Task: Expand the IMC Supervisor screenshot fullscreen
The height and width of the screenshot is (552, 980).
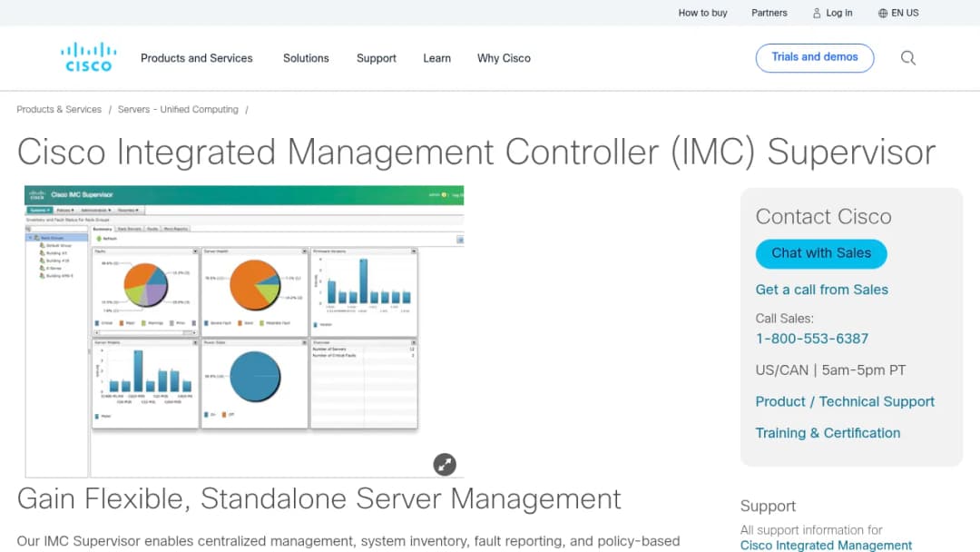Action: click(x=445, y=465)
